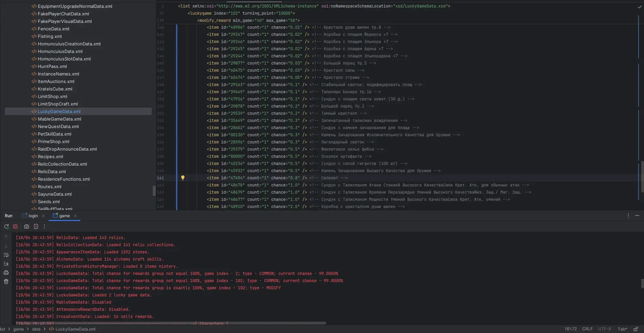Open line separator CRLF selector
This screenshot has width=644, height=333.
[x=587, y=329]
